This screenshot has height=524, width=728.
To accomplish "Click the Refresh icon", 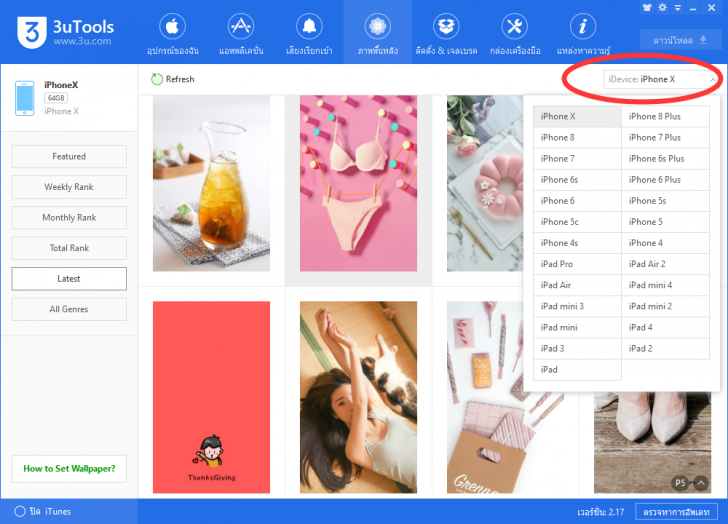I will [x=157, y=79].
